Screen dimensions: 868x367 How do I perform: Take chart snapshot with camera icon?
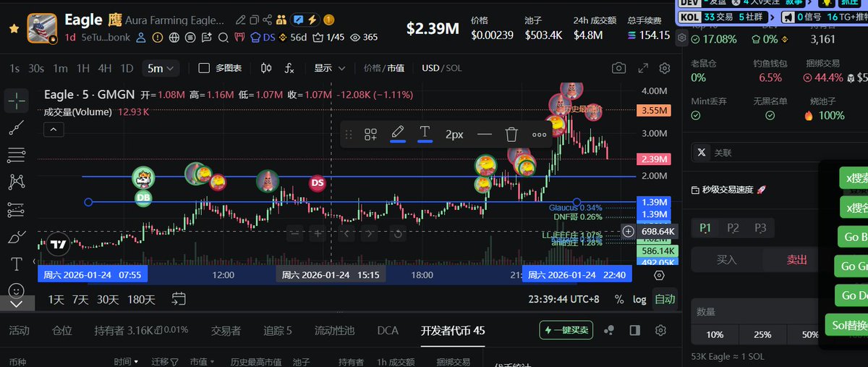(x=618, y=68)
